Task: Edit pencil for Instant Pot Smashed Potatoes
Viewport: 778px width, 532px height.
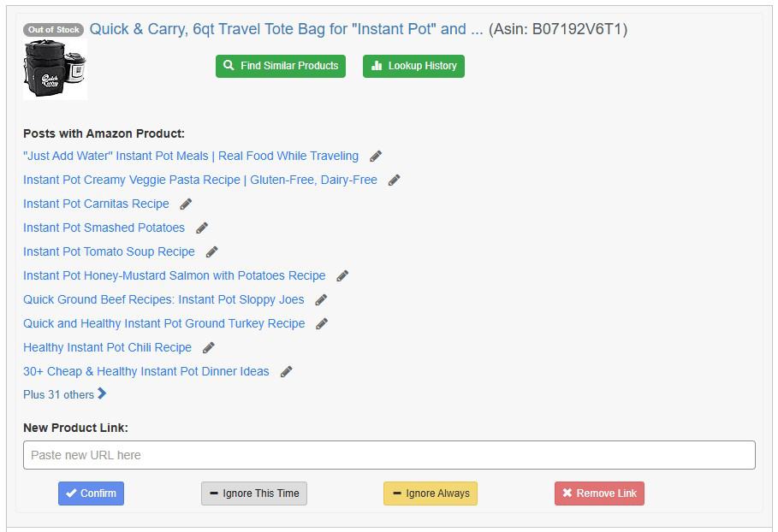Action: (201, 228)
